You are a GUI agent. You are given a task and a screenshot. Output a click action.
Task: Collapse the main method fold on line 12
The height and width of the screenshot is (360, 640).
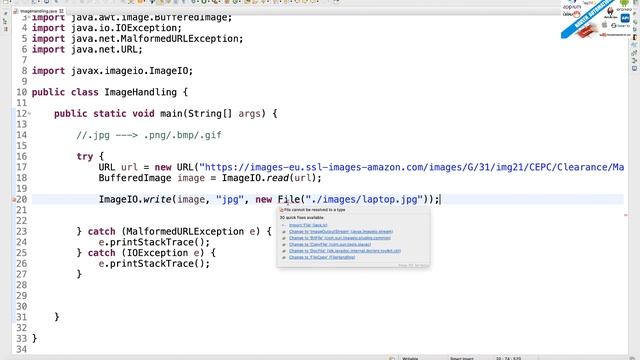[29, 114]
